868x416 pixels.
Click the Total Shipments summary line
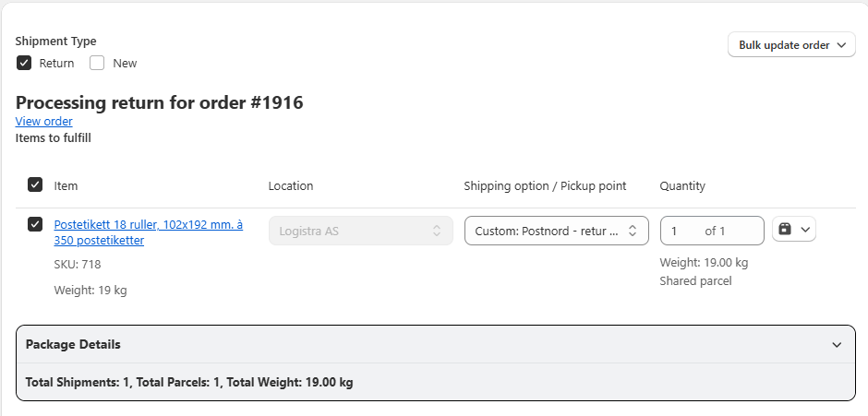pyautogui.click(x=189, y=382)
